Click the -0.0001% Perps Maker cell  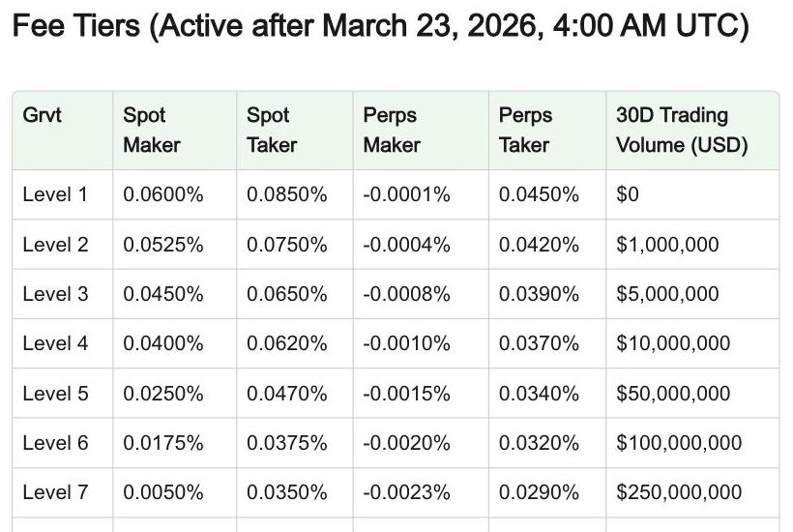(x=406, y=194)
